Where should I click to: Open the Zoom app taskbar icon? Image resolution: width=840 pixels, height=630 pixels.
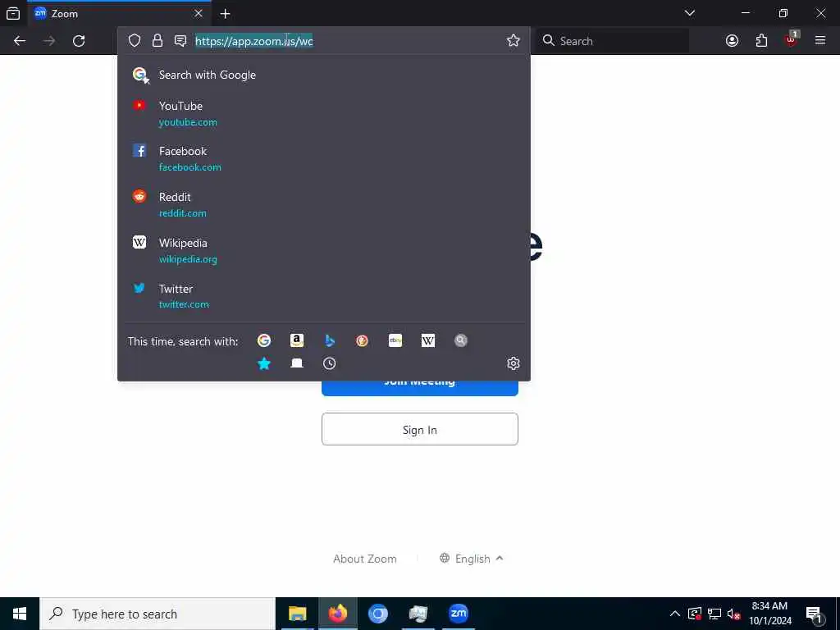(459, 614)
